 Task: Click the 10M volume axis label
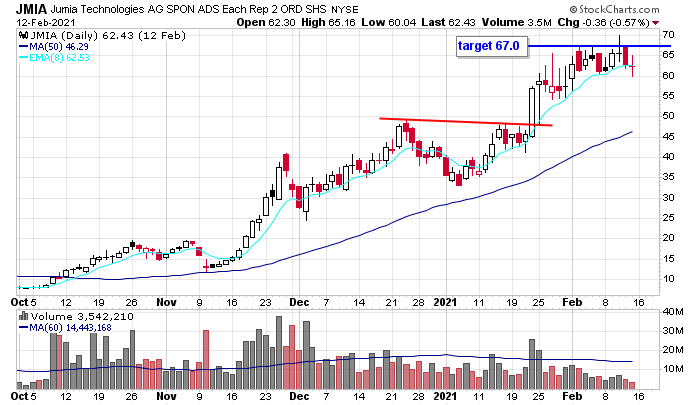coord(673,369)
